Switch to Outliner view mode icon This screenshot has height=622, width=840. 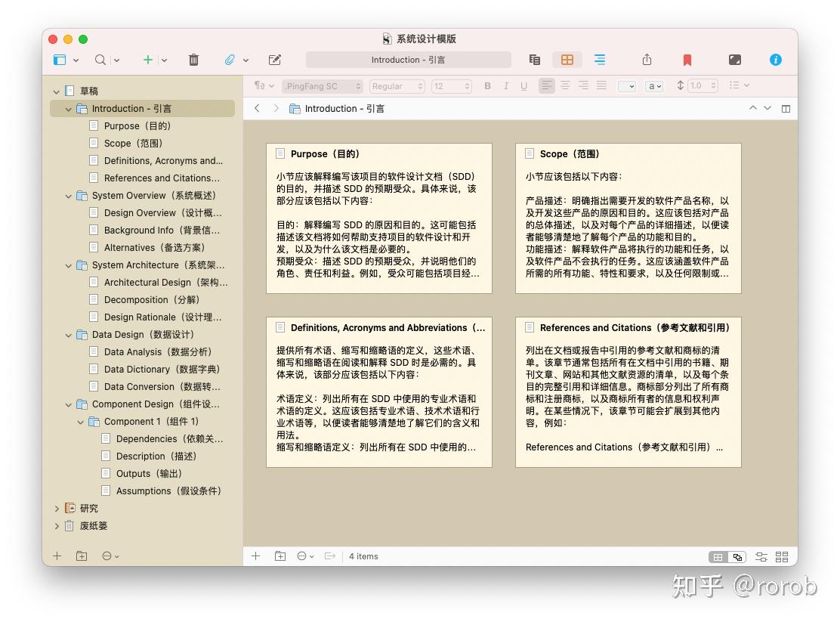(600, 60)
